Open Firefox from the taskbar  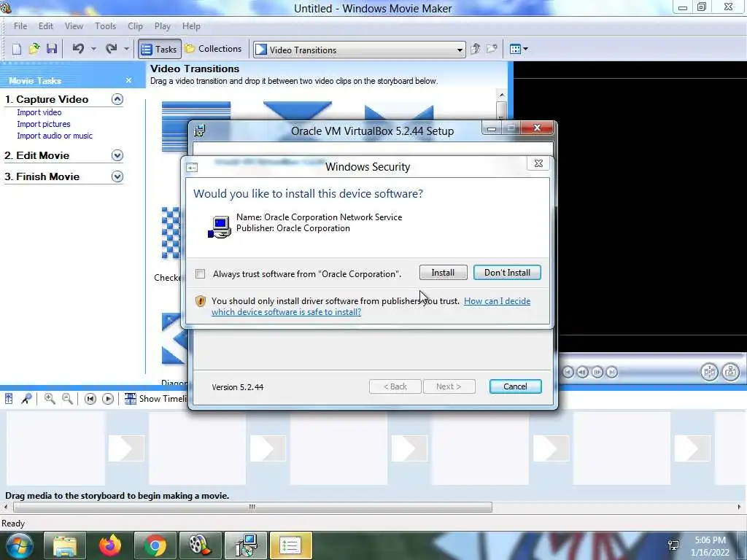coord(110,545)
